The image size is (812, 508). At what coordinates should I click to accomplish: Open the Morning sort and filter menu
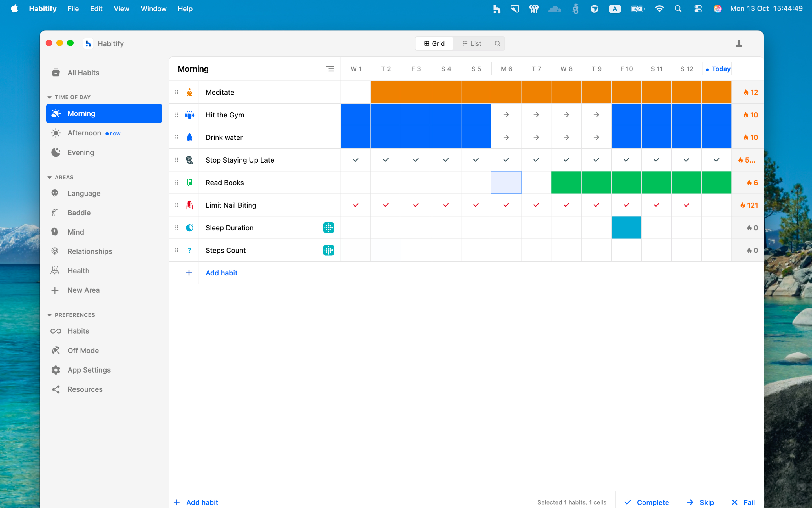click(x=330, y=69)
